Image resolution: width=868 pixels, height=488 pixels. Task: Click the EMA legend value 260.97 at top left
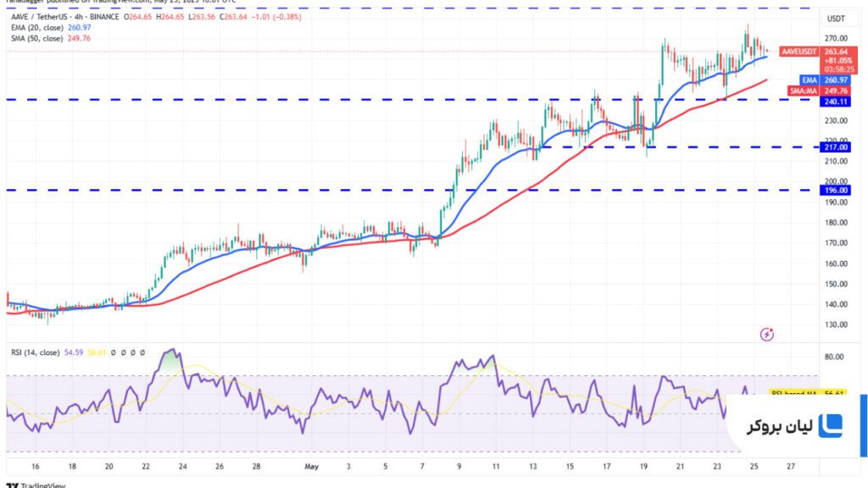79,28
